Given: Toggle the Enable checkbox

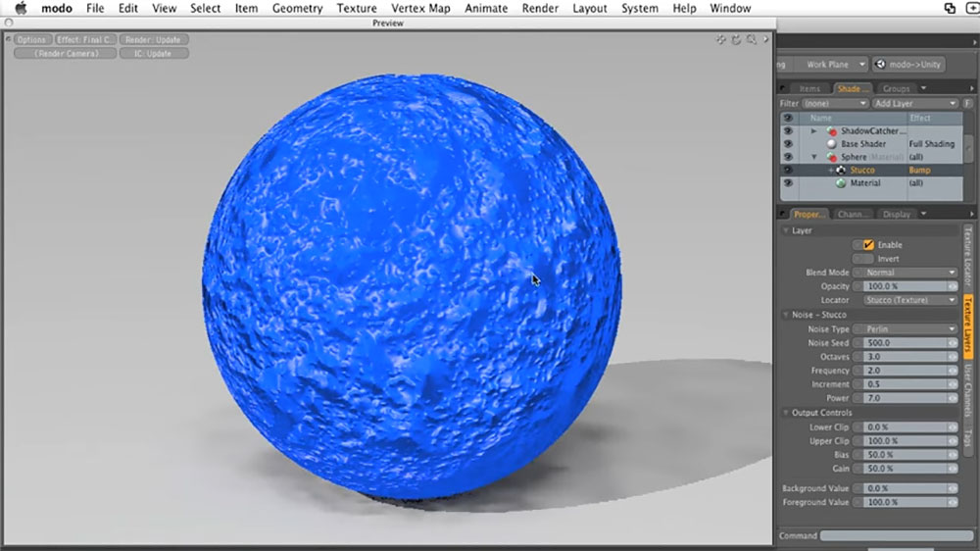Looking at the screenshot, I should pyautogui.click(x=868, y=244).
